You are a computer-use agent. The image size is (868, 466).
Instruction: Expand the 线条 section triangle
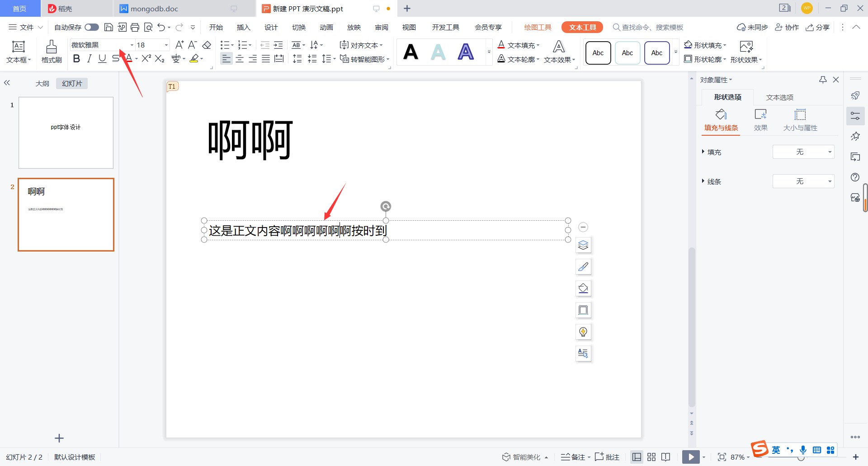[x=703, y=181]
